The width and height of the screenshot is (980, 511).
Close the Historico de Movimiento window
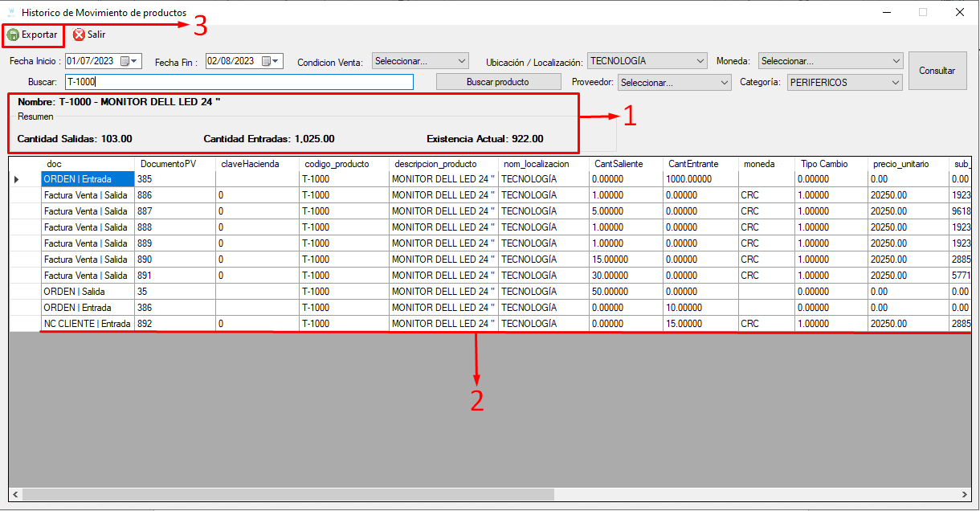(960, 13)
